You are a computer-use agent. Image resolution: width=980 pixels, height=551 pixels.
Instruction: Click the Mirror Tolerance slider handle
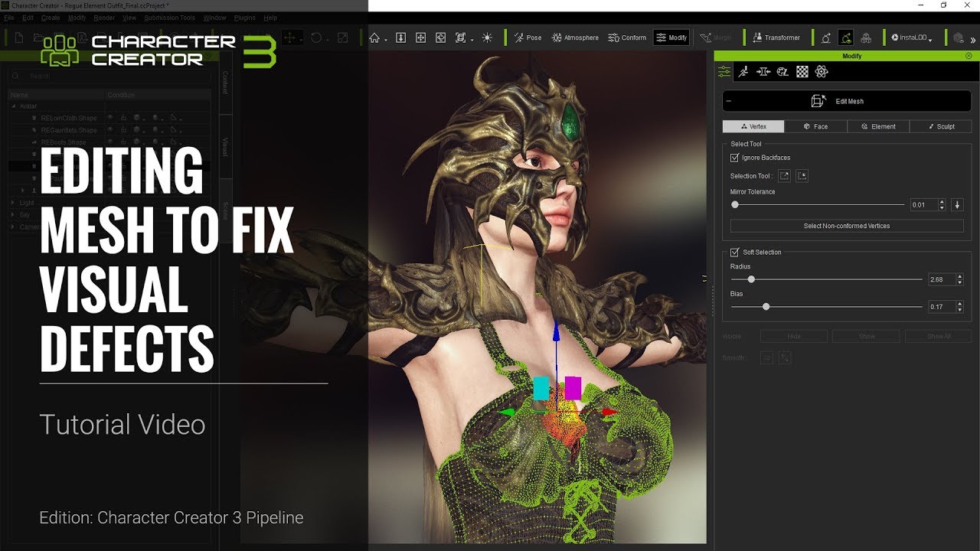(735, 204)
